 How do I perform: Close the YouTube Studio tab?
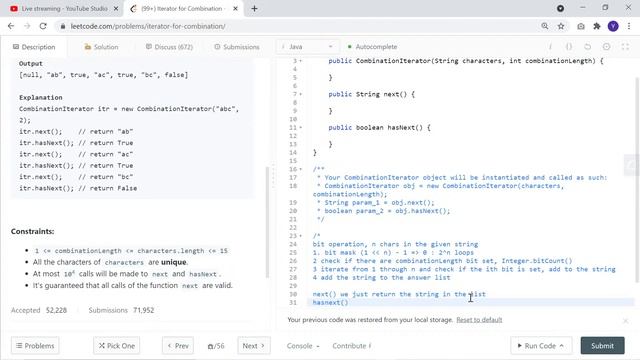[116, 9]
